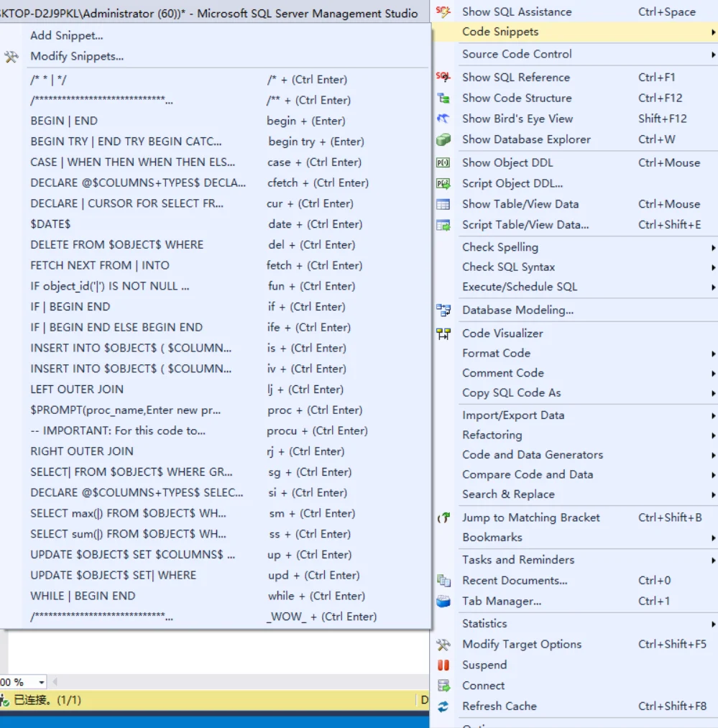Select the $DATE$ snippet entry
The height and width of the screenshot is (728, 718).
[x=215, y=224]
